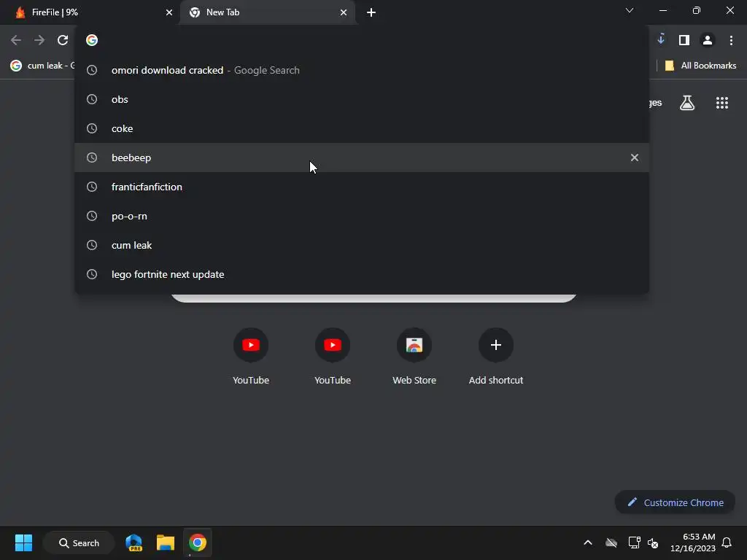Close the New Tab tab
Viewport: 747px width, 560px height.
[344, 12]
